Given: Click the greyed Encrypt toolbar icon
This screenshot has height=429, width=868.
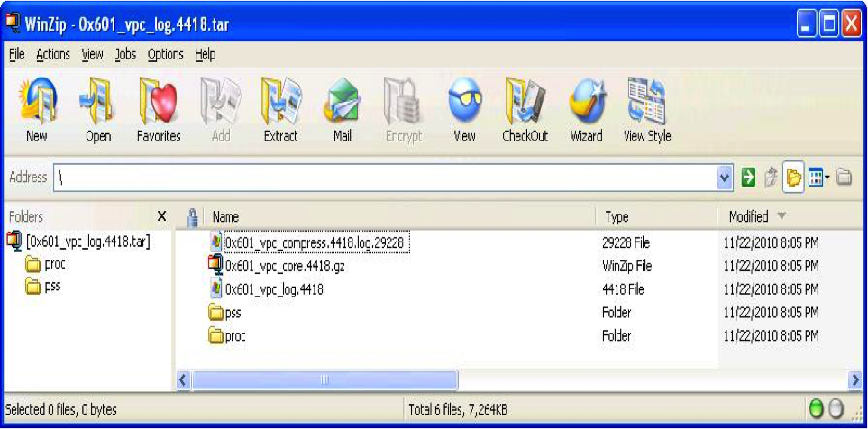Looking at the screenshot, I should tap(404, 101).
